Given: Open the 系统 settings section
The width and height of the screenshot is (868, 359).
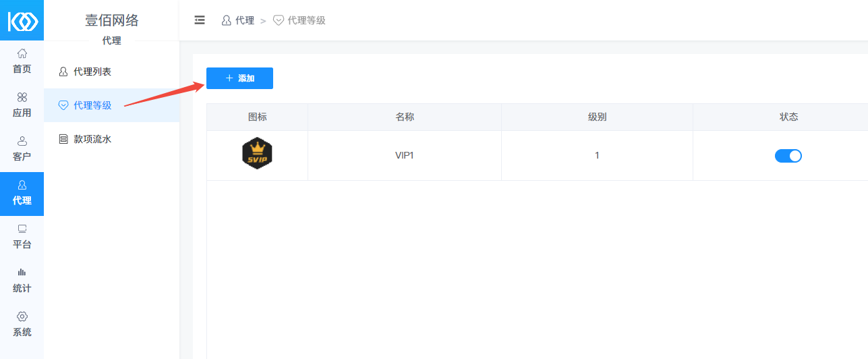Looking at the screenshot, I should coord(22,324).
